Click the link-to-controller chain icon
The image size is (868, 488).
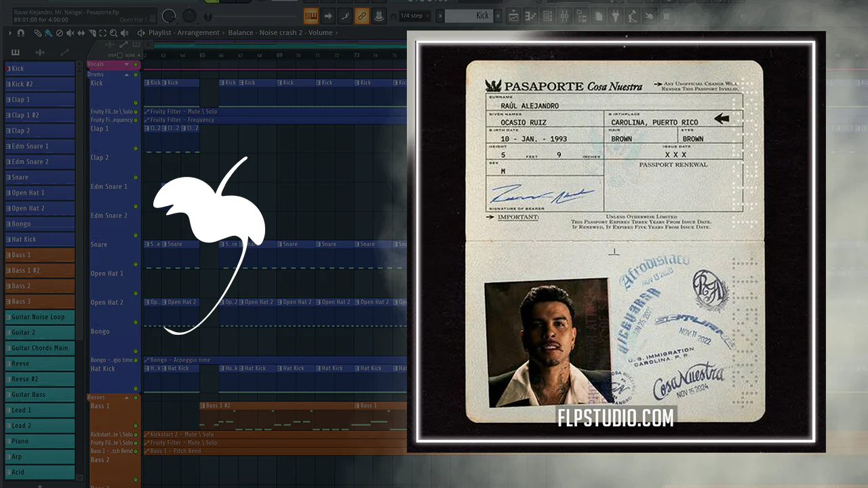click(362, 16)
